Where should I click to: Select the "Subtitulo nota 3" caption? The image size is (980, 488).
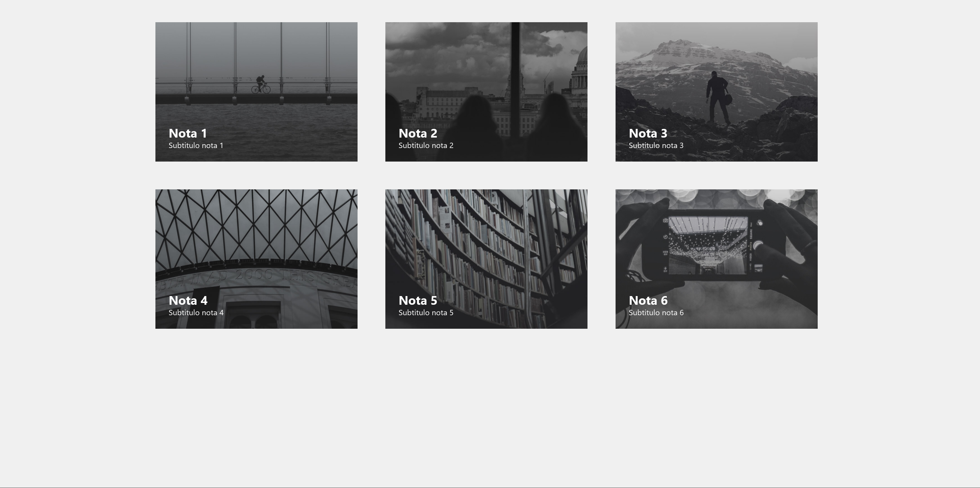pyautogui.click(x=656, y=146)
